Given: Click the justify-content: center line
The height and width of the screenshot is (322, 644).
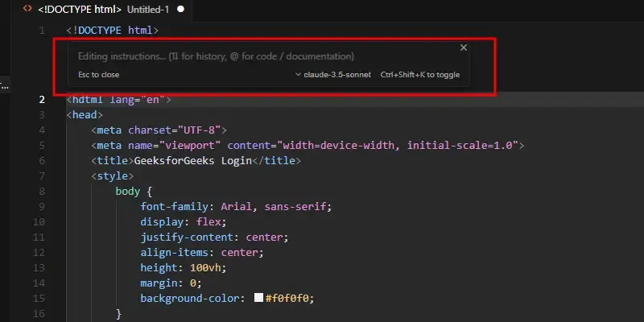Looking at the screenshot, I should pyautogui.click(x=214, y=237).
